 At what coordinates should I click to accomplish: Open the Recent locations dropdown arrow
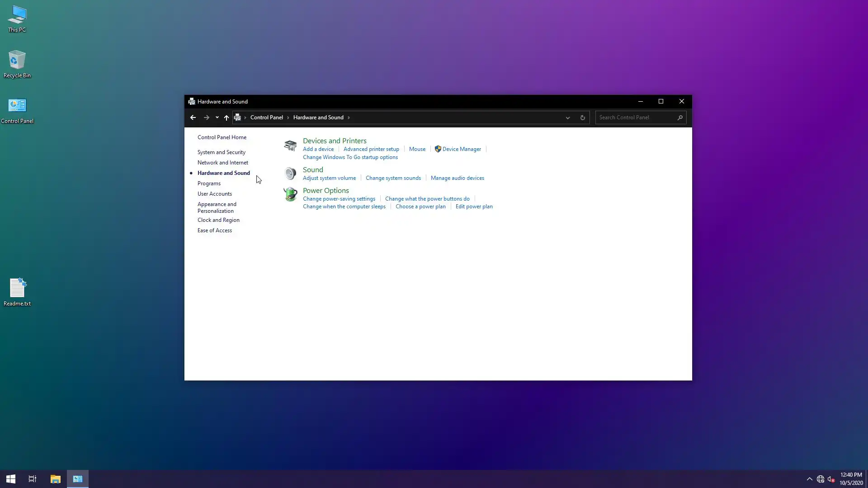(x=217, y=117)
